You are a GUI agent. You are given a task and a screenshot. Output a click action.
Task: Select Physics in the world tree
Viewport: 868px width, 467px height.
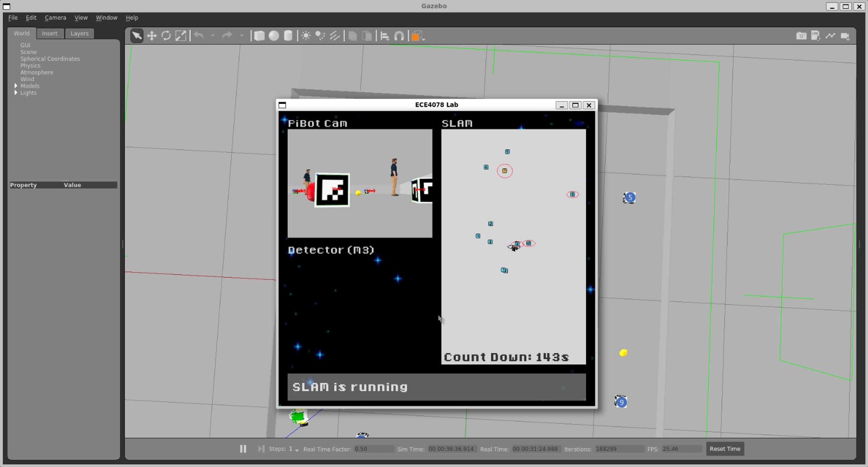pos(30,65)
